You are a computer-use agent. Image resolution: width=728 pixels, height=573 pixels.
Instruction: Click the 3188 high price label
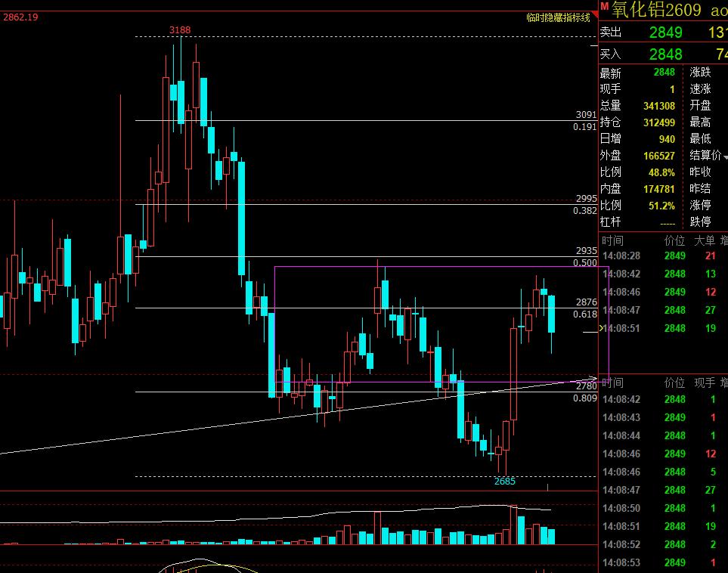pyautogui.click(x=180, y=30)
